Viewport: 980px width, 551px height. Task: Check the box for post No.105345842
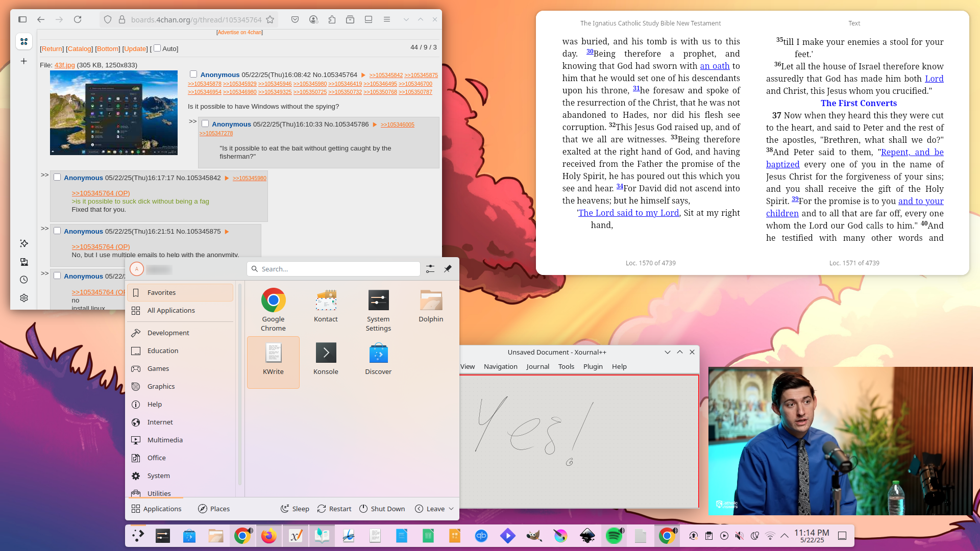coord(57,177)
